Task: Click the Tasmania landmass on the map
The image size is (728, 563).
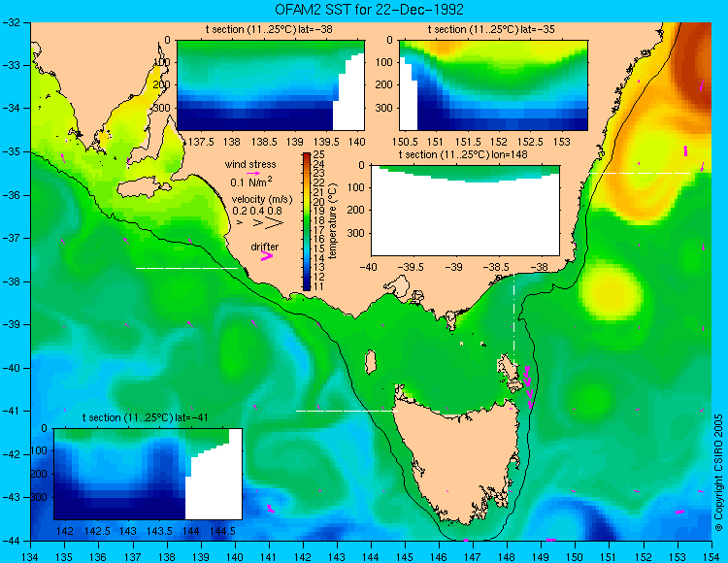Action: coord(460,459)
